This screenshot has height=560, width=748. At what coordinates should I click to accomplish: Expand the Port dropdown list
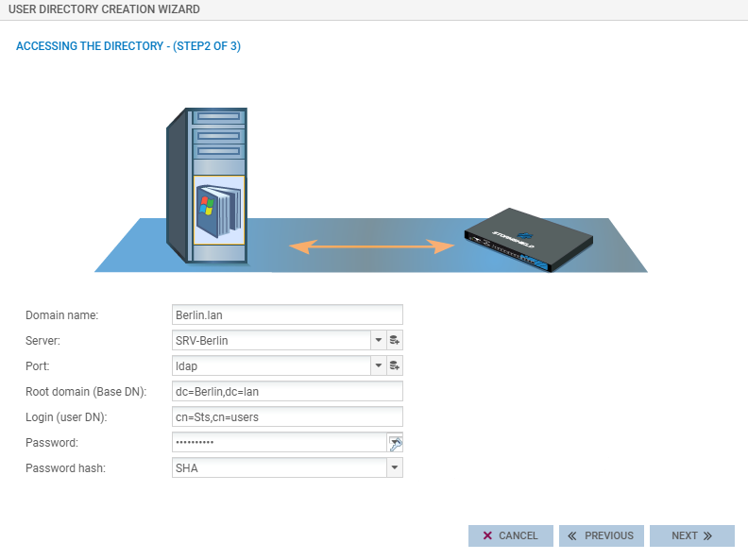coord(377,365)
